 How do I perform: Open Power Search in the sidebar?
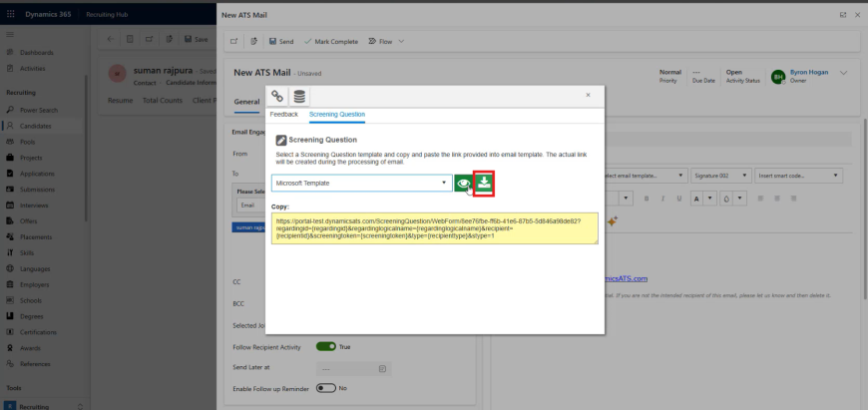pyautogui.click(x=39, y=110)
